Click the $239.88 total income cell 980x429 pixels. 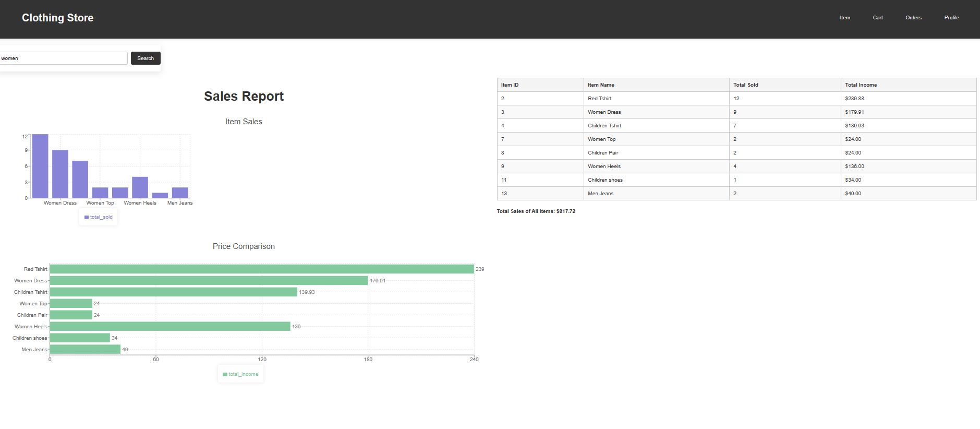tap(909, 99)
